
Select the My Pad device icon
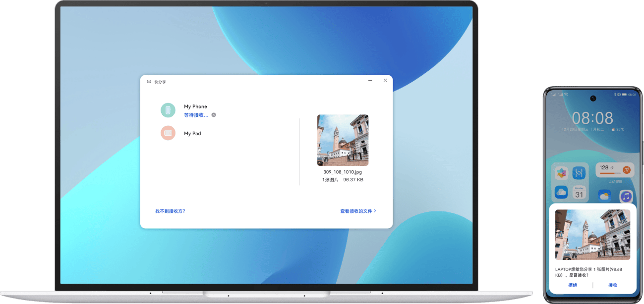(x=168, y=133)
